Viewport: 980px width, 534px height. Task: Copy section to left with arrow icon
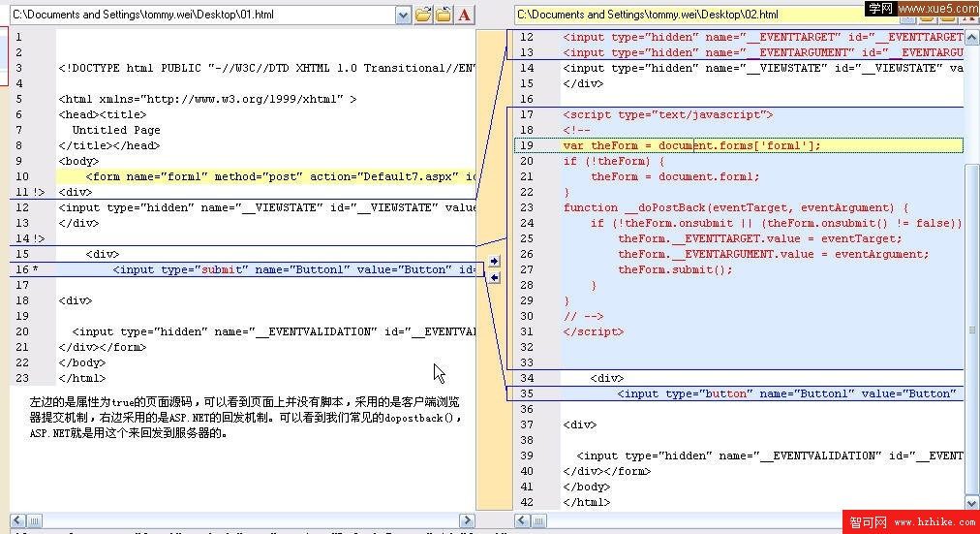(x=495, y=277)
